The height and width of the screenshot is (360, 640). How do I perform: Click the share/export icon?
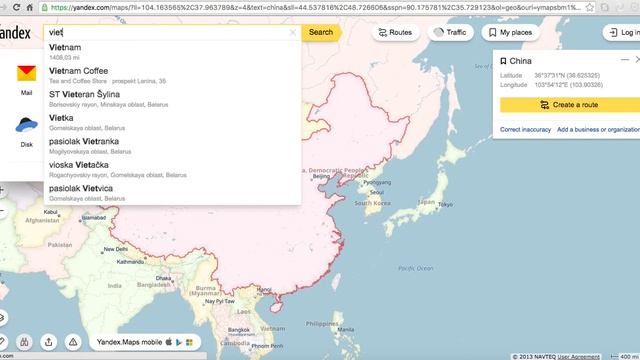[49, 342]
